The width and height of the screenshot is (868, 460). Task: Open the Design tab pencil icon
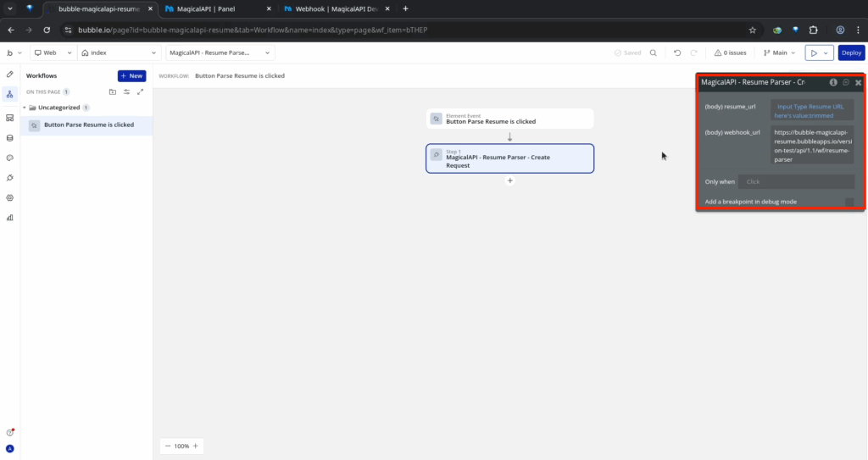[10, 75]
